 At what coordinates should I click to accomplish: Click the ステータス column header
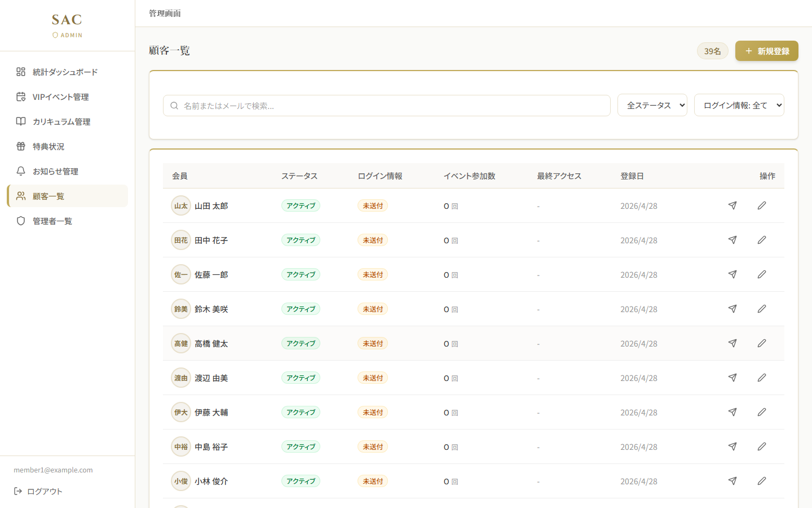point(299,176)
